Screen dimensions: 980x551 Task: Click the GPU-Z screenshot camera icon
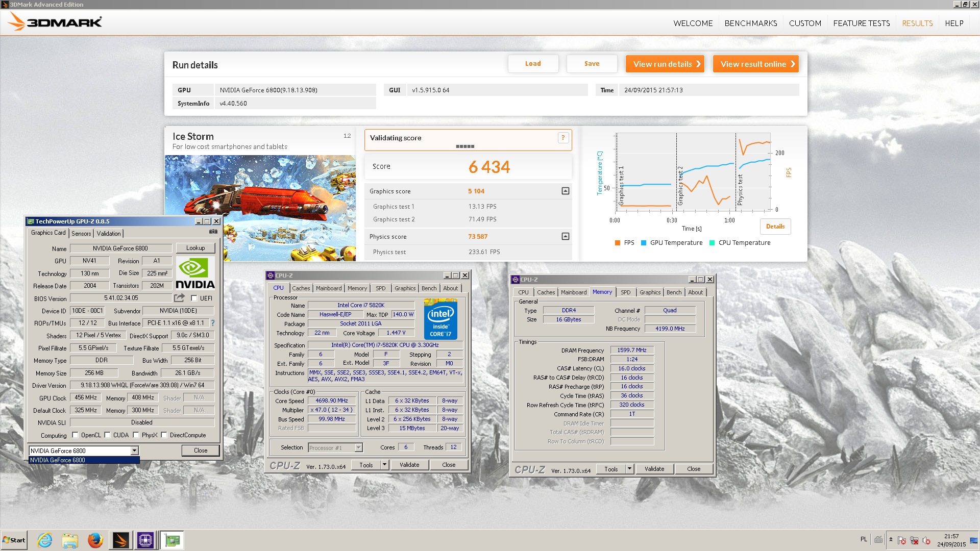213,232
